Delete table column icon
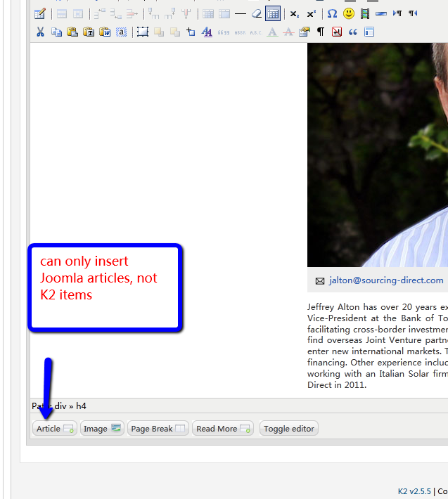This screenshot has width=448, height=499. (x=186, y=13)
